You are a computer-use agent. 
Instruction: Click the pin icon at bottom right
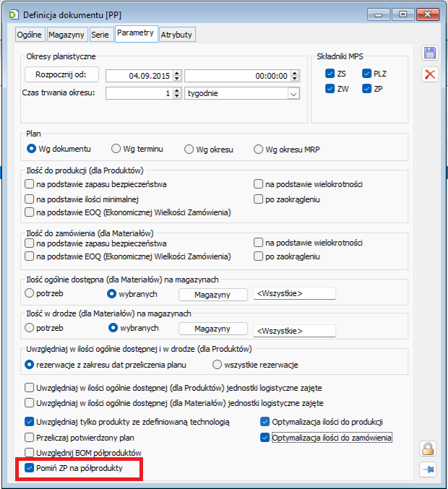click(428, 469)
